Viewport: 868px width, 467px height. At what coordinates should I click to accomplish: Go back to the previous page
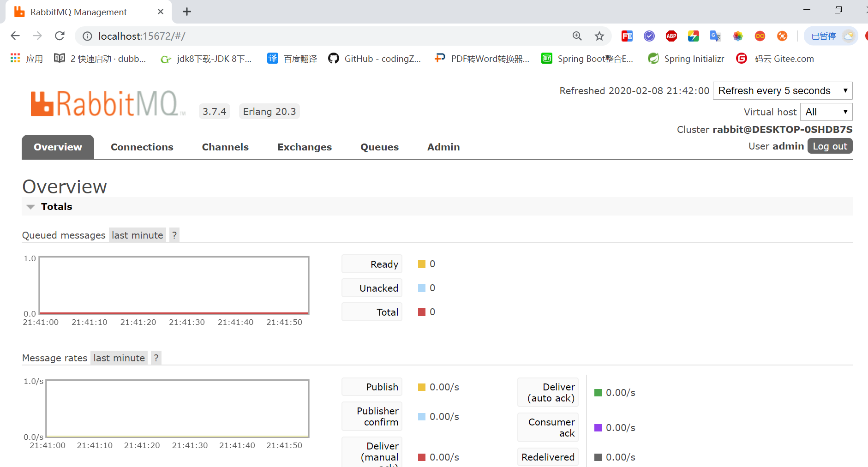[15, 36]
